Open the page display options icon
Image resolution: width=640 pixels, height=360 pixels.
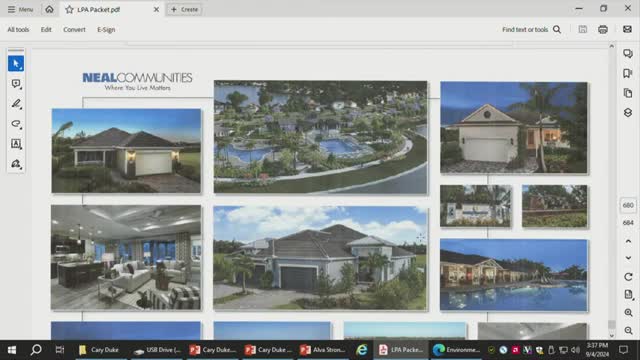pos(628,295)
